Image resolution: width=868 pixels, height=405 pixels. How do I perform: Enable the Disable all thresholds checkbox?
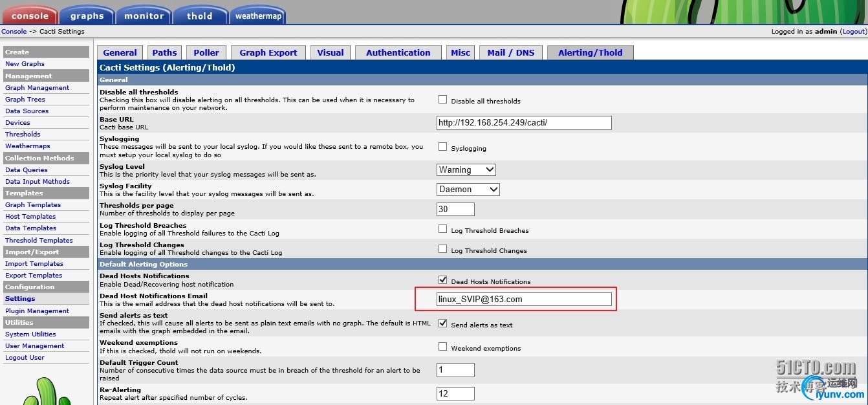point(443,100)
